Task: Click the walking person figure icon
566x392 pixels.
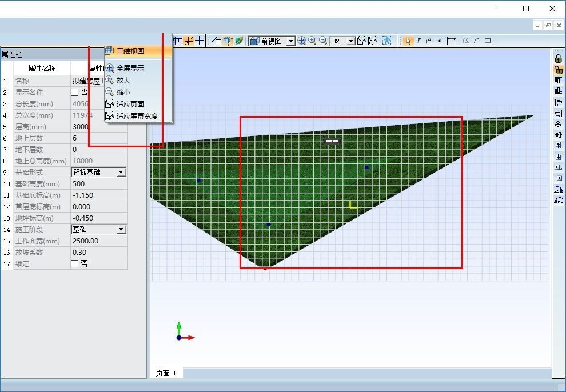Action: click(x=387, y=41)
